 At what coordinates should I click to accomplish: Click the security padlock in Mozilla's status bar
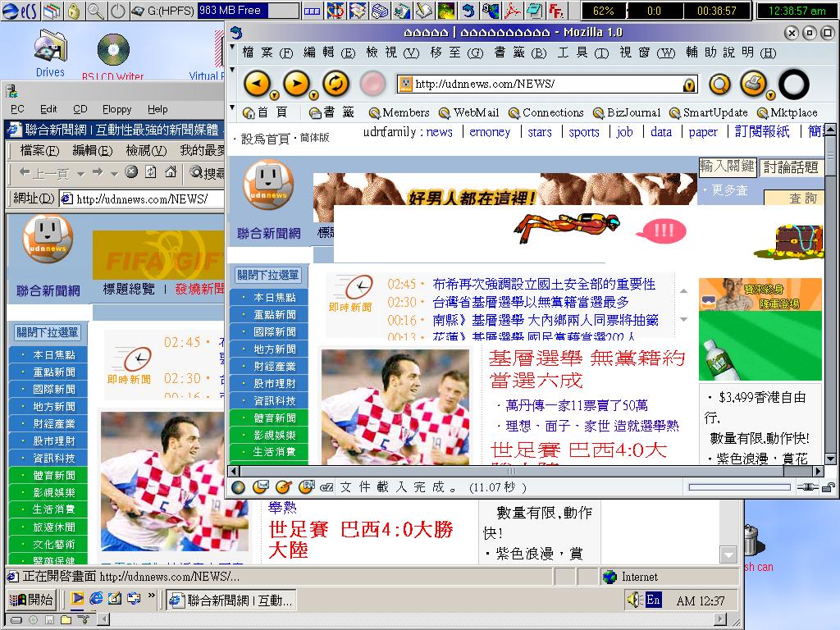[x=829, y=487]
